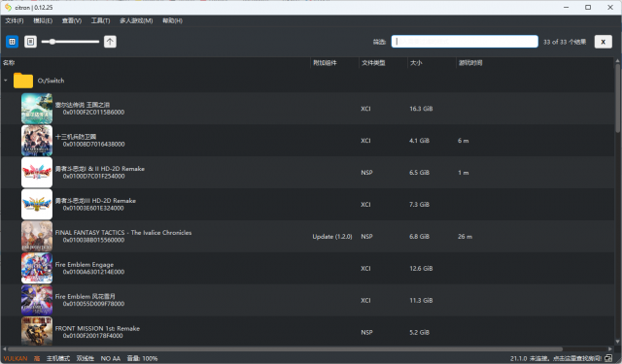Click the up-arrow sort button in toolbar
Viewport: 622px width, 364px height.
click(x=110, y=42)
